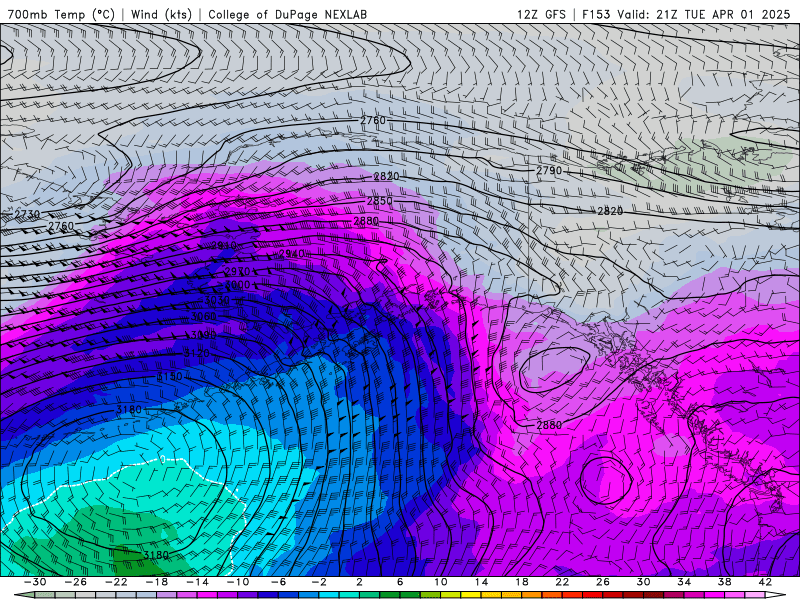This screenshot has height=600, width=800.
Task: Select the -22 colorbar value
Action: [x=116, y=582]
